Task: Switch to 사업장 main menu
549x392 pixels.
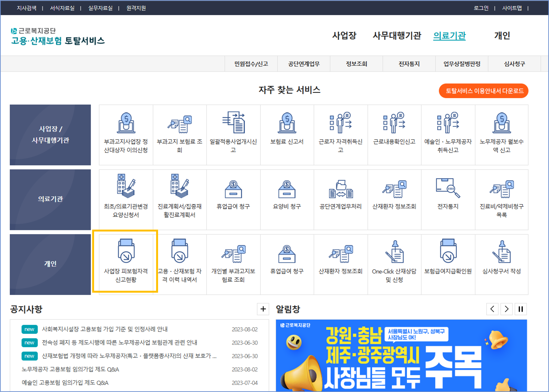Action: (344, 36)
